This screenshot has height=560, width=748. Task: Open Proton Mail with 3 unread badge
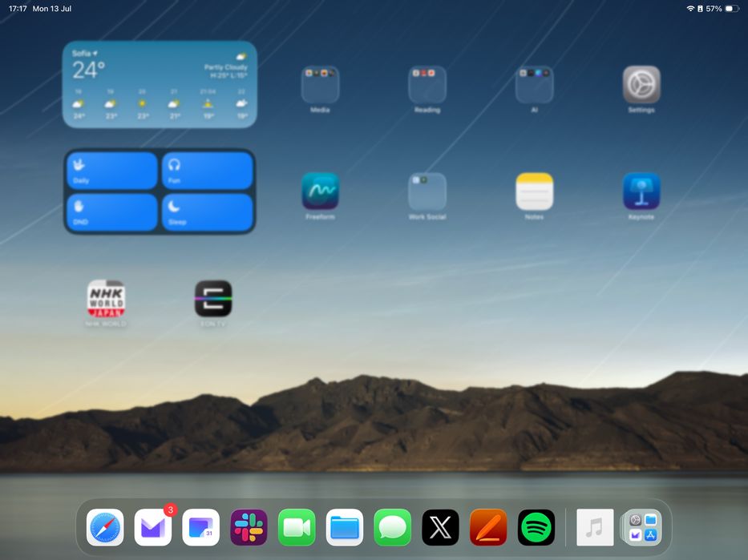pos(153,527)
